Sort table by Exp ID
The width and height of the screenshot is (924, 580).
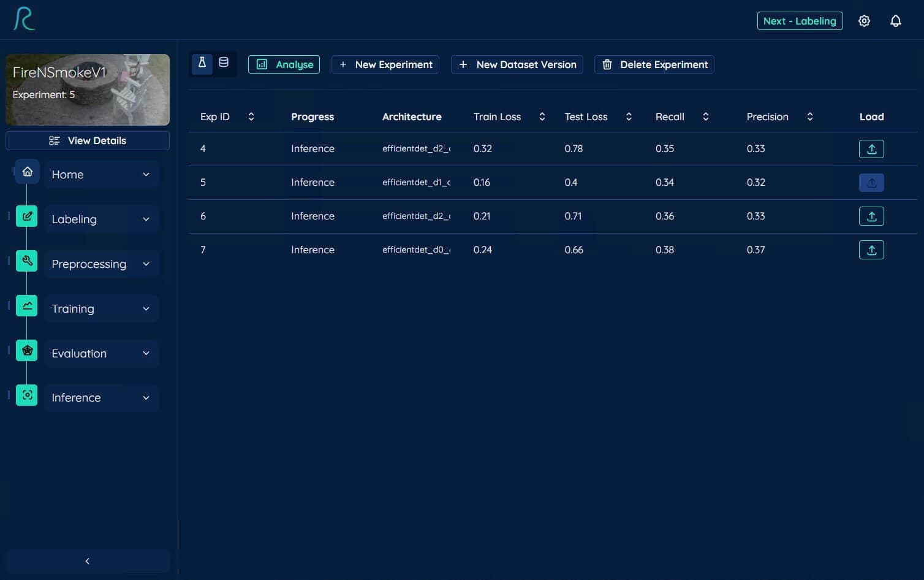point(251,116)
